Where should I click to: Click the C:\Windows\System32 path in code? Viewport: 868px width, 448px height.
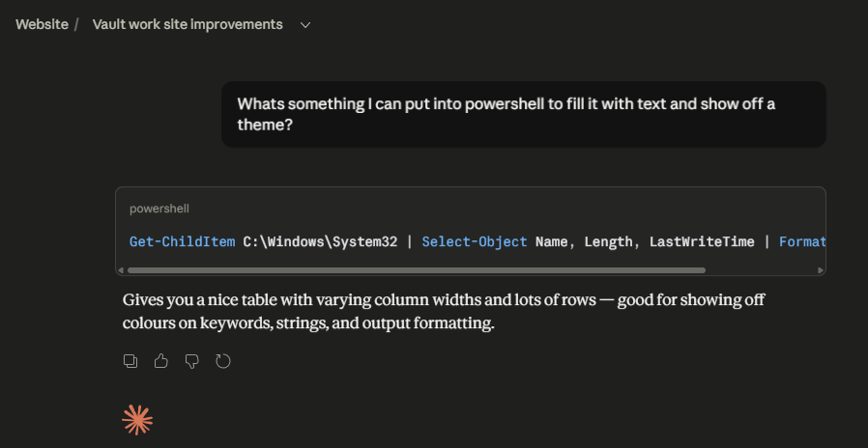320,241
